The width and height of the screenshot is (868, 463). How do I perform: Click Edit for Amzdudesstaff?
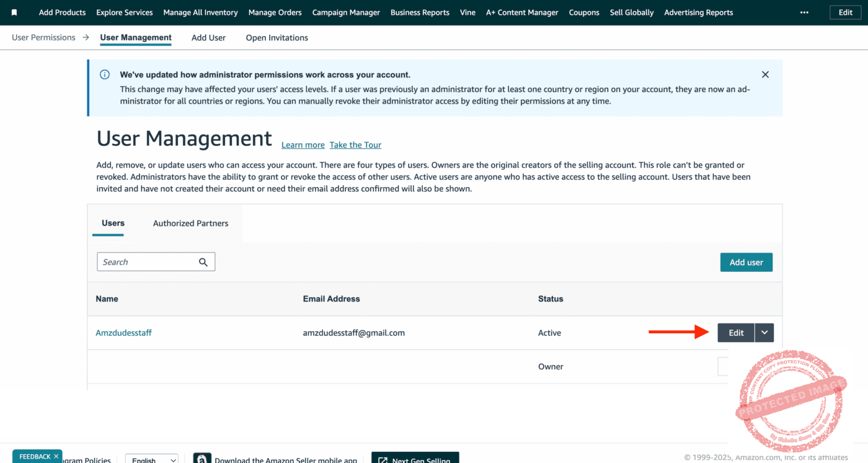coord(736,333)
